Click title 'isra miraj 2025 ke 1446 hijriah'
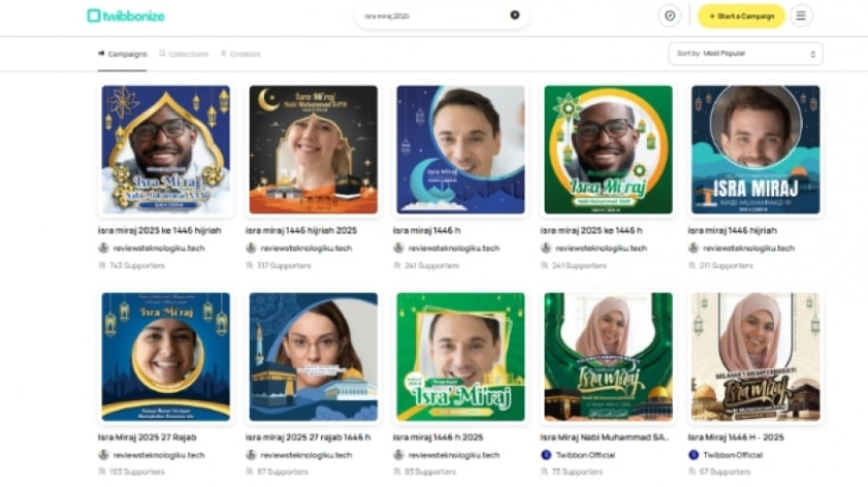The width and height of the screenshot is (868, 487). [159, 230]
